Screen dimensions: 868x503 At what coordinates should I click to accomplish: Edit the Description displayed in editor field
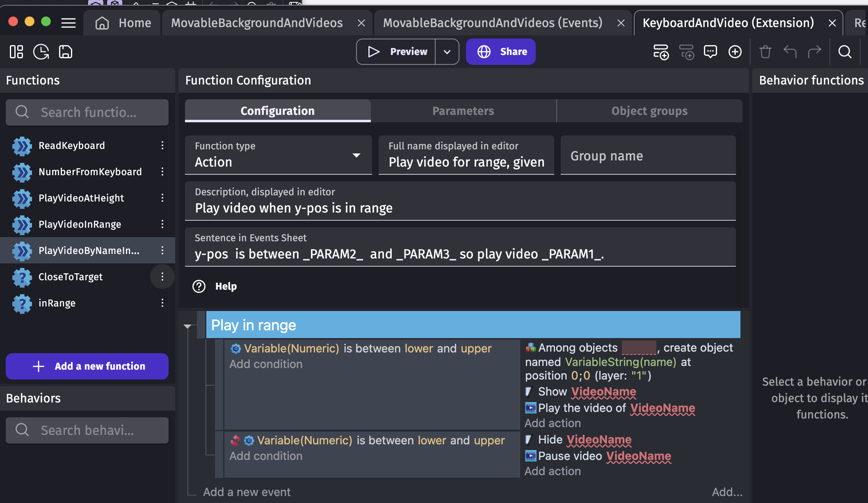point(460,201)
